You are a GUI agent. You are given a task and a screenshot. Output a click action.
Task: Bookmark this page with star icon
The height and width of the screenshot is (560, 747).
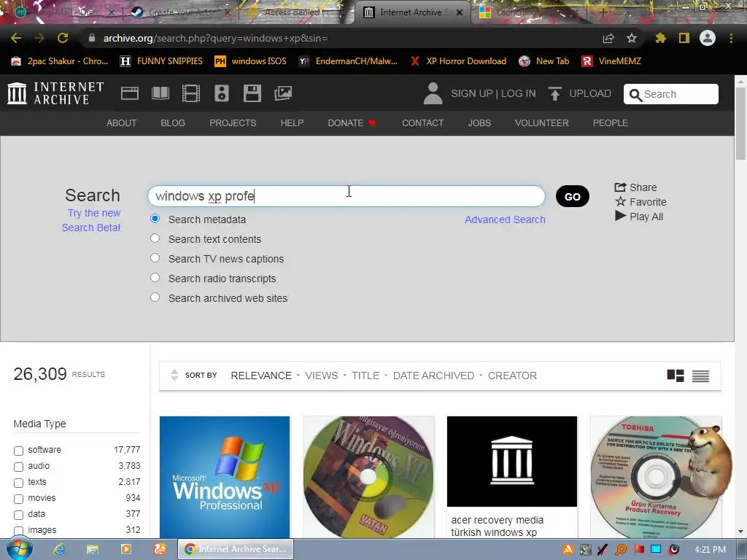click(x=632, y=38)
